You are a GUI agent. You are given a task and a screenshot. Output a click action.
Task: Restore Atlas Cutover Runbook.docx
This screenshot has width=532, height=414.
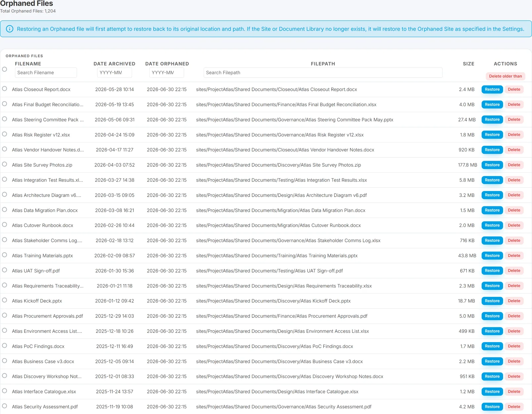coord(492,225)
